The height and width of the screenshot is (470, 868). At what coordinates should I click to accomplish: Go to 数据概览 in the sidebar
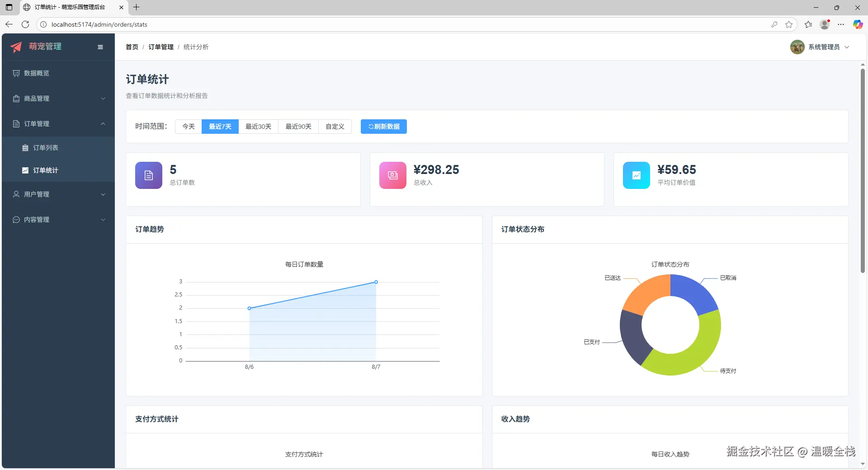click(x=37, y=73)
